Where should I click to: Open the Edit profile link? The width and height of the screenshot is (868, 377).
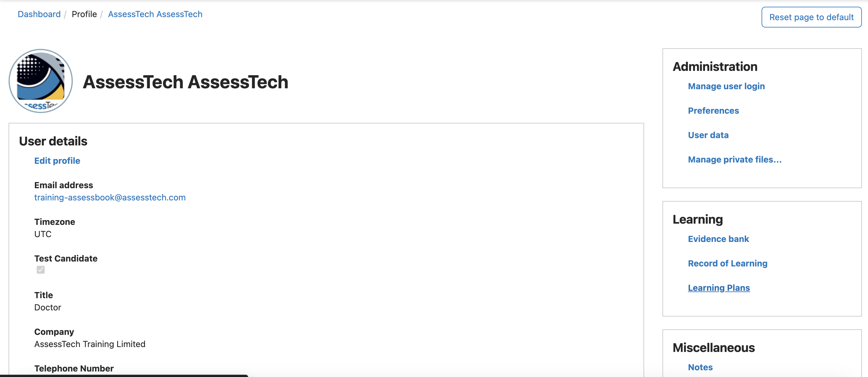coord(57,161)
